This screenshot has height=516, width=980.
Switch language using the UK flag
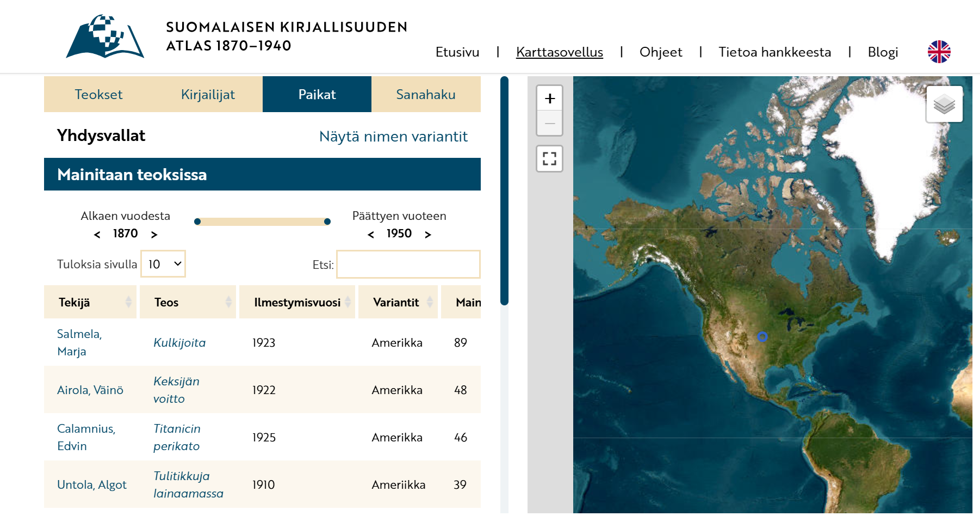pyautogui.click(x=939, y=52)
